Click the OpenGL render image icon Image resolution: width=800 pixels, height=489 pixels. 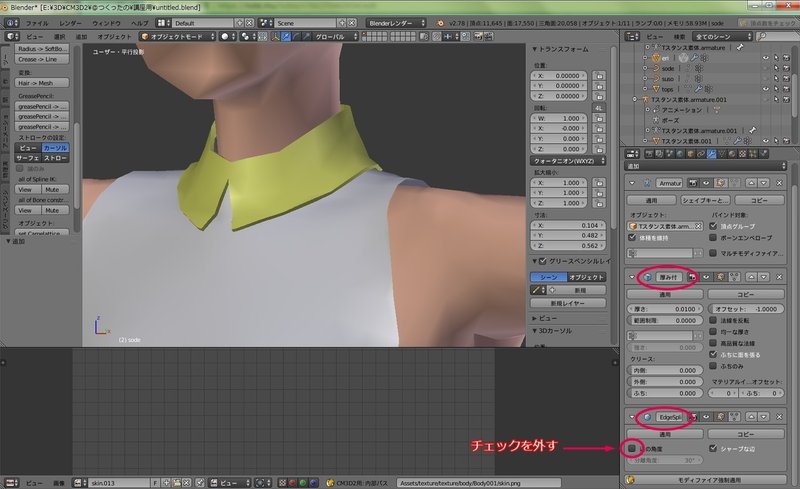(x=478, y=37)
